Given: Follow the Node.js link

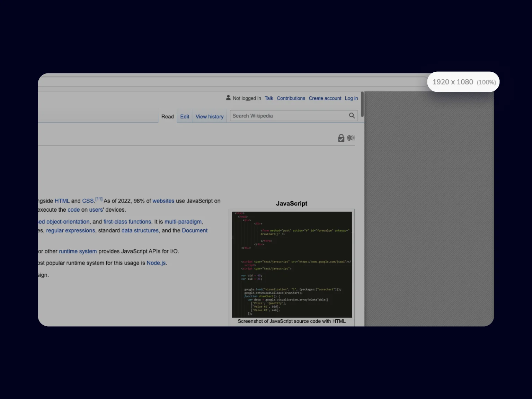Looking at the screenshot, I should (x=156, y=263).
